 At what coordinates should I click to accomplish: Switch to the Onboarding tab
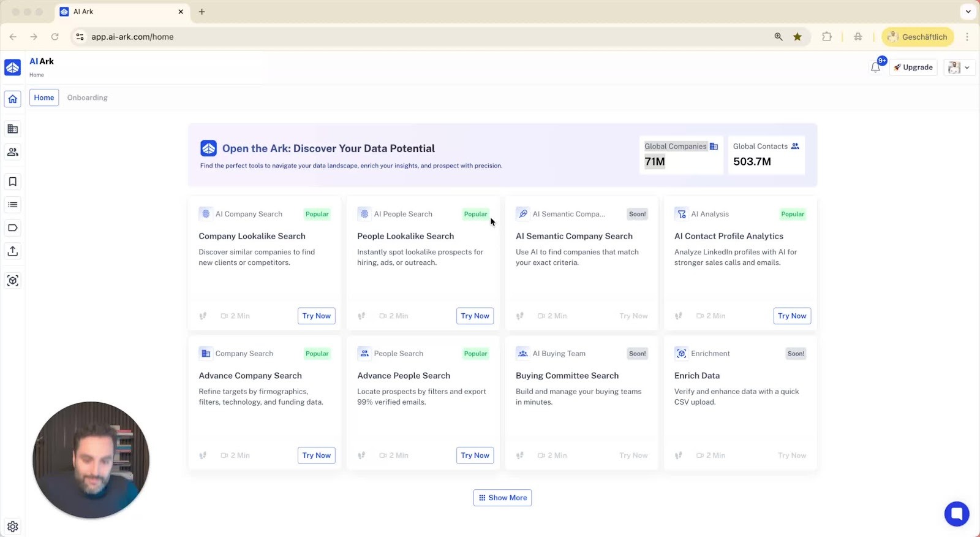pyautogui.click(x=87, y=97)
